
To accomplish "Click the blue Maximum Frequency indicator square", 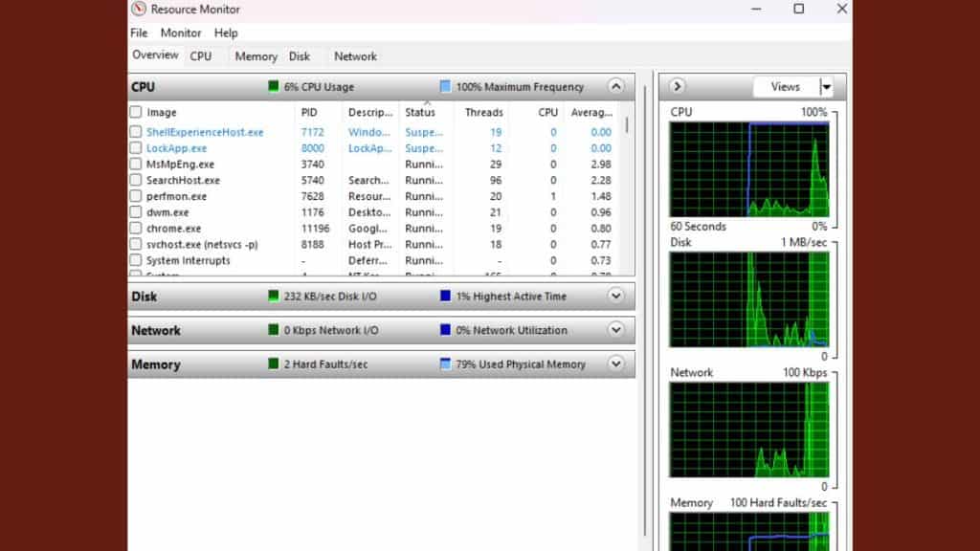I will click(445, 87).
